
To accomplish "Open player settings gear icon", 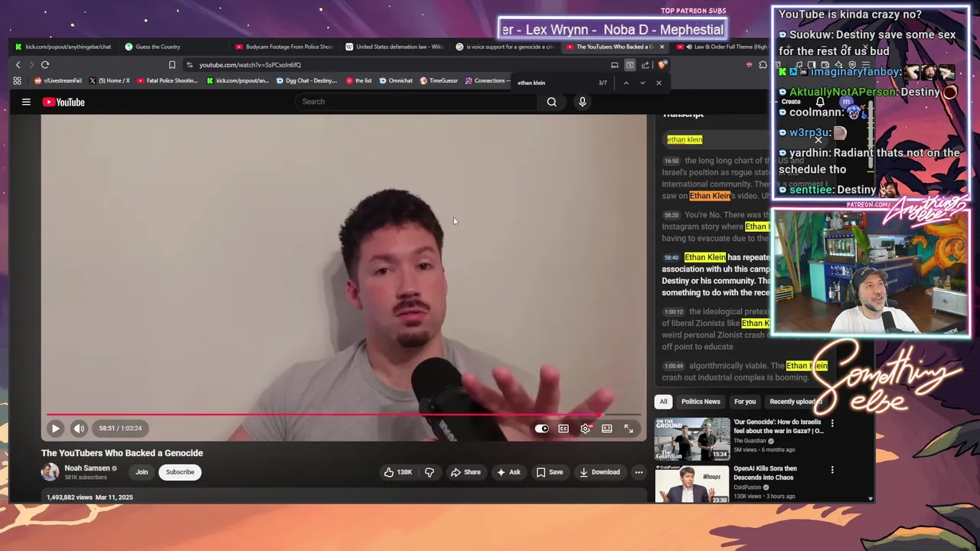I will (586, 429).
